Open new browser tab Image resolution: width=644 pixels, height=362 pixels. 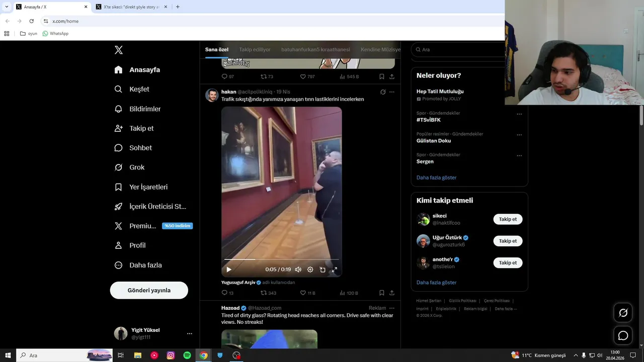tap(178, 7)
